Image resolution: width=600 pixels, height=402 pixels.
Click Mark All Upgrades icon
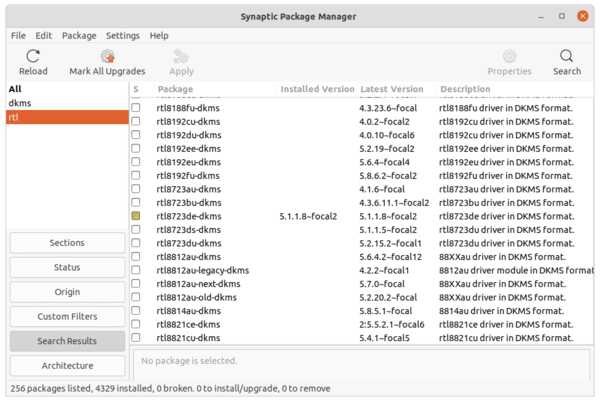click(108, 56)
